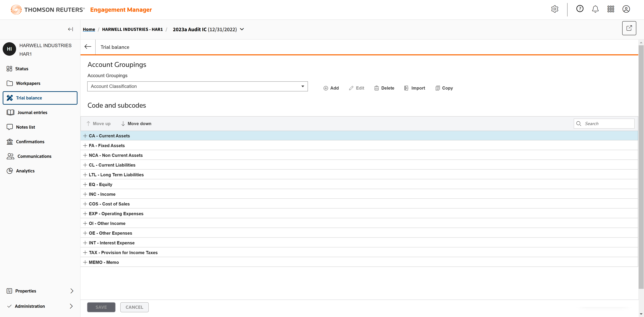Expand EQ - Equity group
The width and height of the screenshot is (644, 317).
tap(85, 184)
